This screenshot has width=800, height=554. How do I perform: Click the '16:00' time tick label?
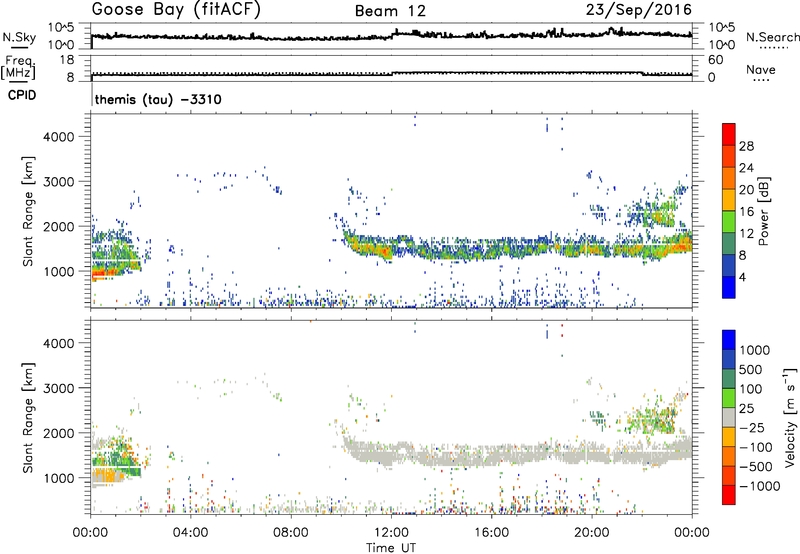(x=491, y=533)
